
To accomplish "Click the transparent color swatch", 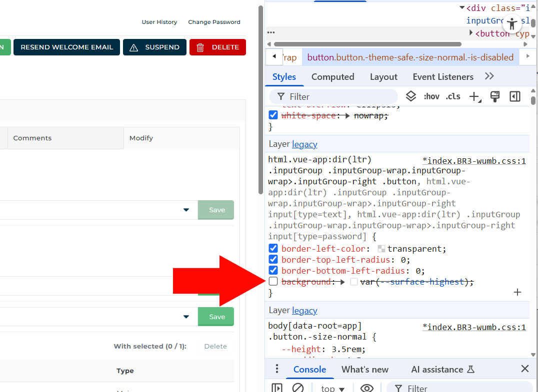I will (x=381, y=249).
